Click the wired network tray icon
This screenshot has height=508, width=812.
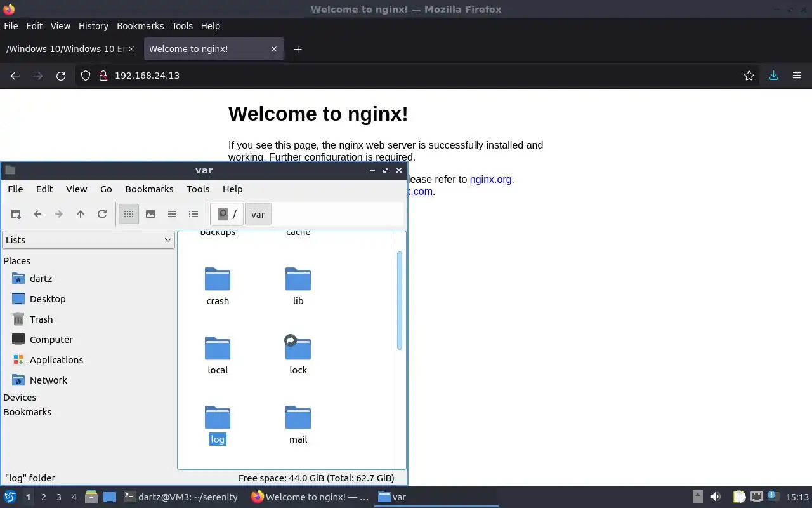[x=756, y=497]
